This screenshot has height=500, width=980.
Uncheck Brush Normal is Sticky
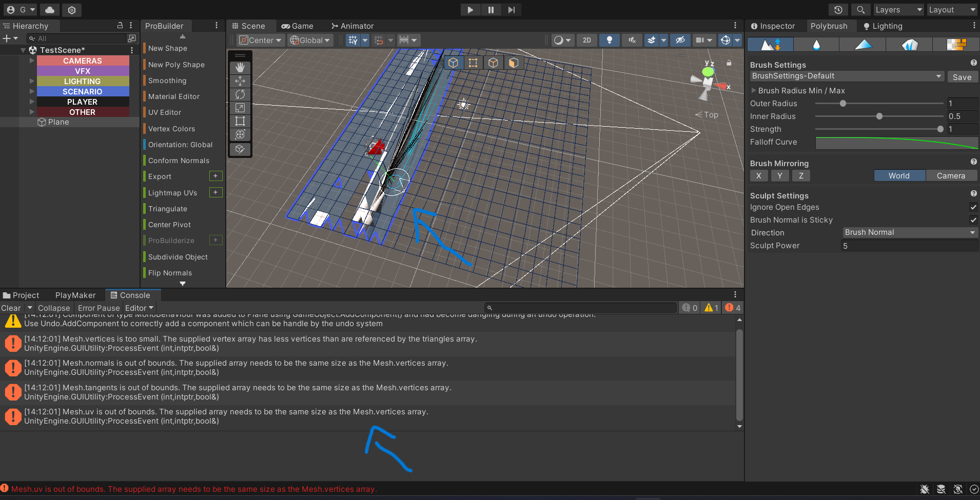pyautogui.click(x=973, y=220)
